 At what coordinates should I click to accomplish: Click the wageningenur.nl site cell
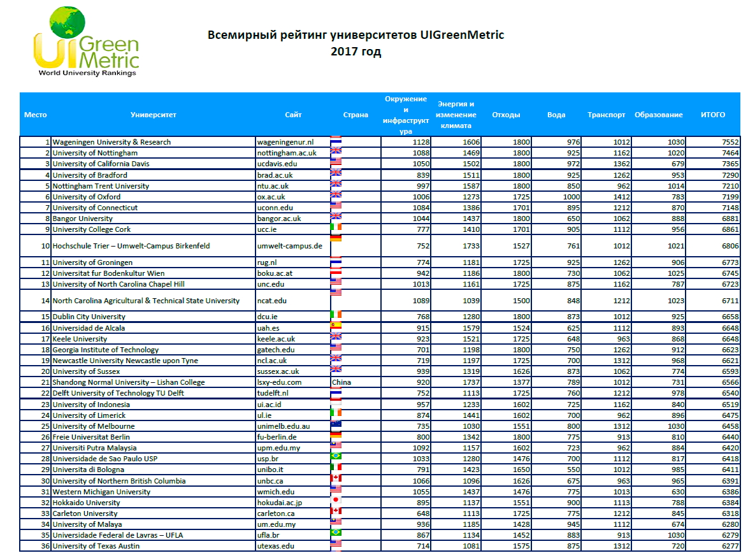tap(293, 142)
